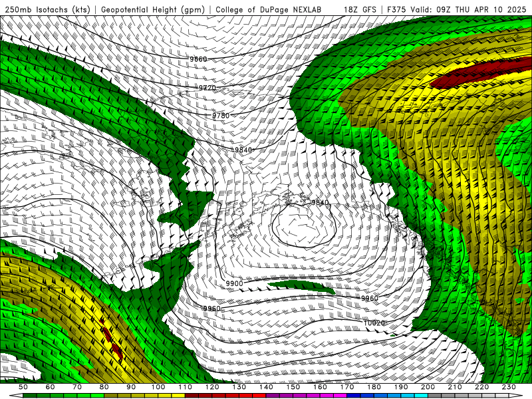Viewport: 532px width, 399px height.
Task: Click the 70 value on the color scale
Action: [x=77, y=387]
